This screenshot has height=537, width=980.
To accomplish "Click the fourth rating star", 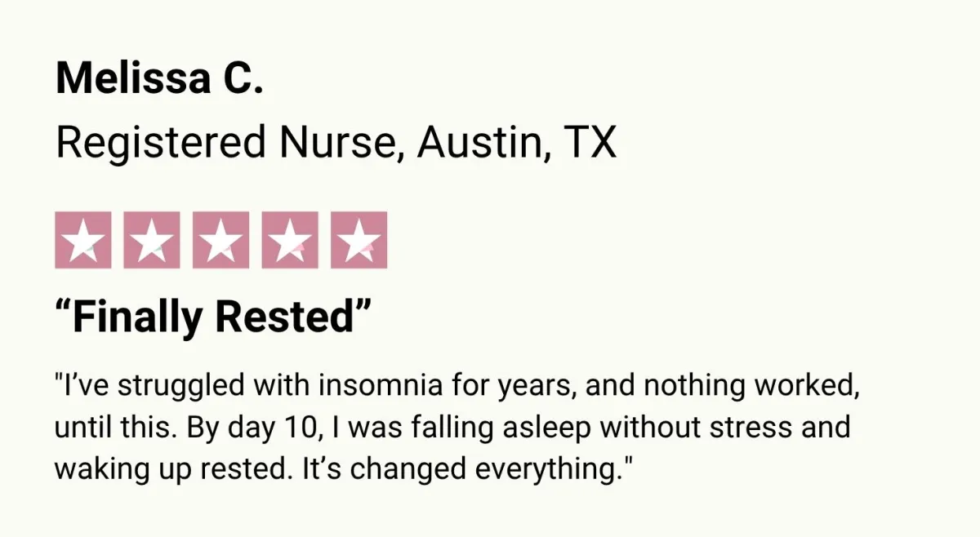I will 290,240.
